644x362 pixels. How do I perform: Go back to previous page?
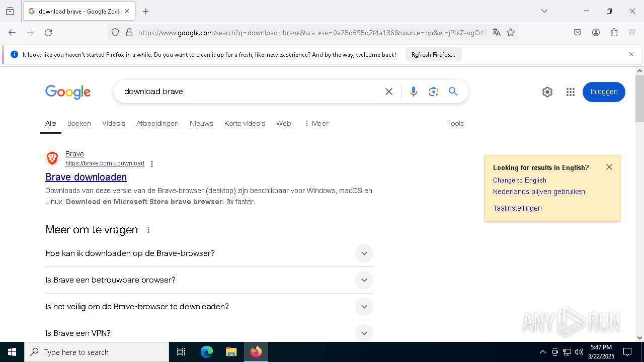click(12, 33)
